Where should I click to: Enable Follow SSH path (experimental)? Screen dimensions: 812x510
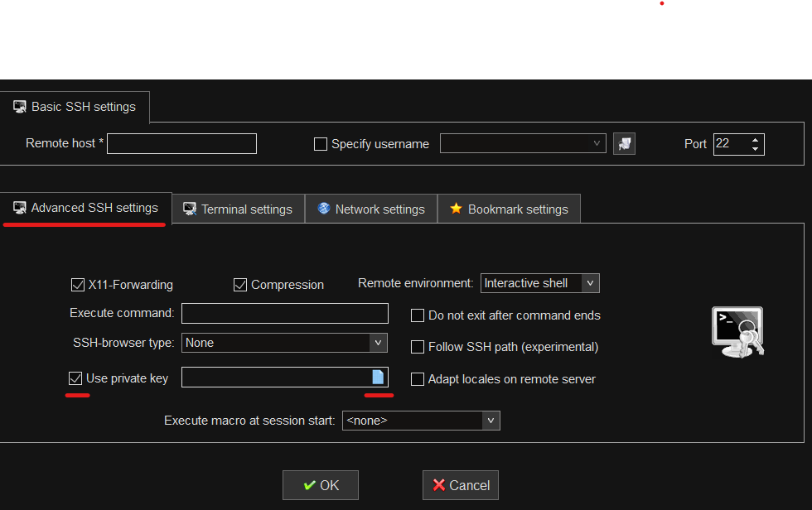tap(418, 347)
